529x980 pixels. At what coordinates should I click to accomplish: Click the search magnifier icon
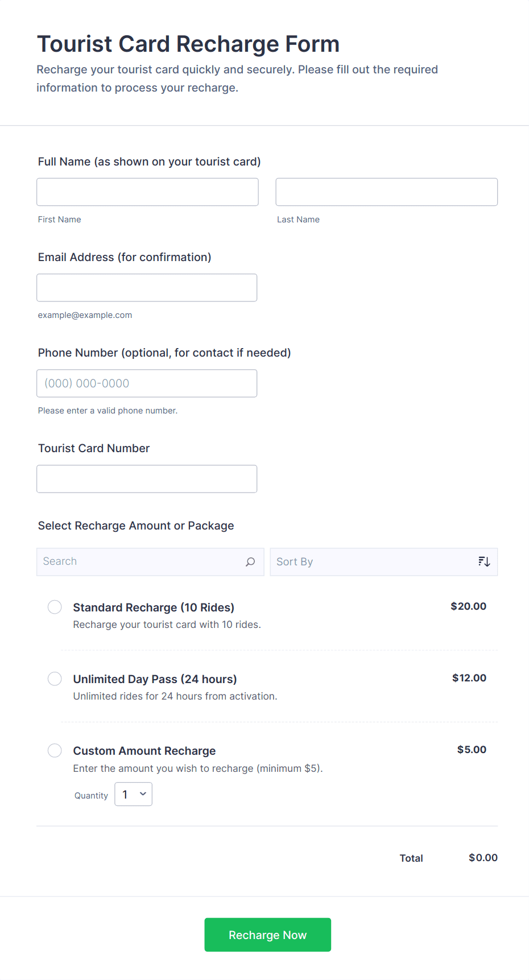(x=250, y=562)
